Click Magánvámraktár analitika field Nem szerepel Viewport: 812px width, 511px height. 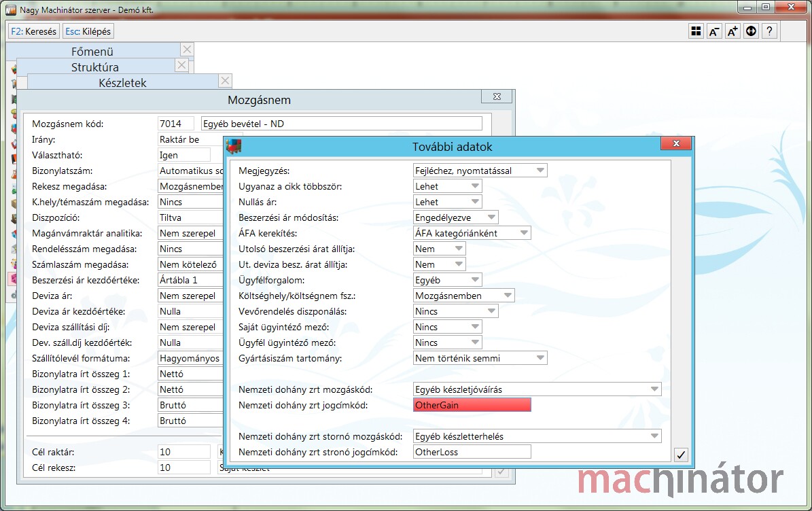[x=190, y=233]
